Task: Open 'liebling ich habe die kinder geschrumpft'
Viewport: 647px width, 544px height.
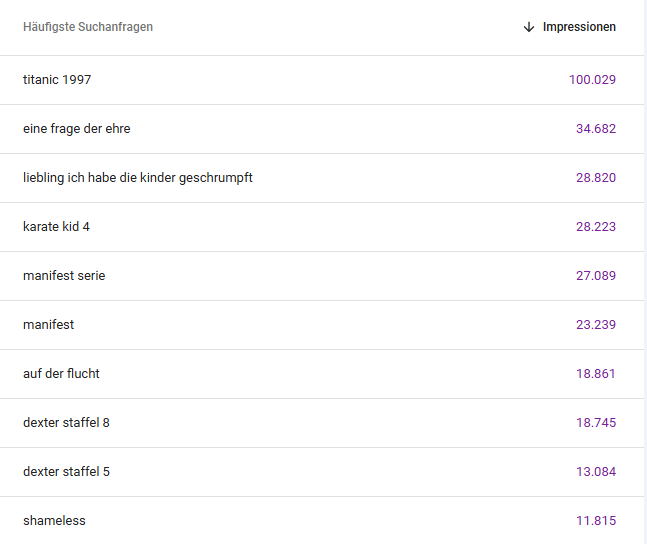Action: [137, 177]
